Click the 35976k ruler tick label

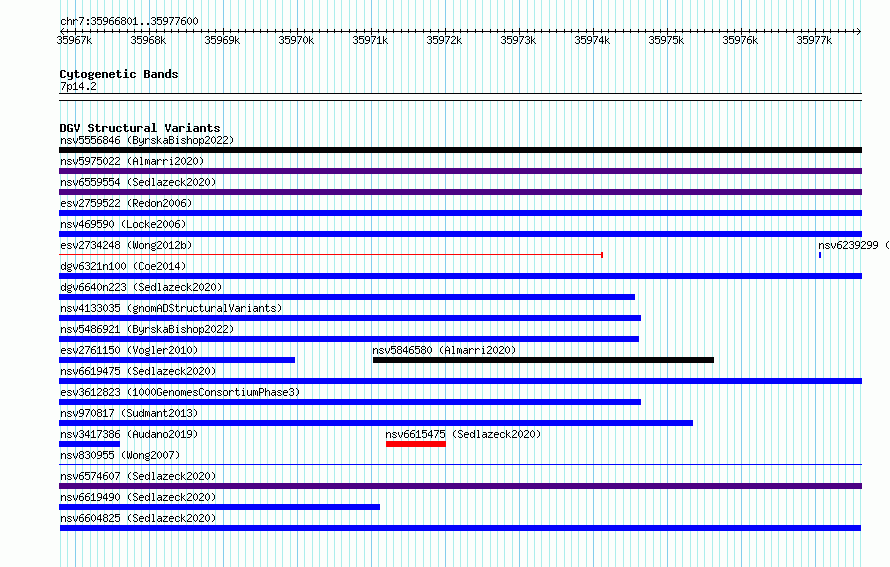click(x=740, y=40)
